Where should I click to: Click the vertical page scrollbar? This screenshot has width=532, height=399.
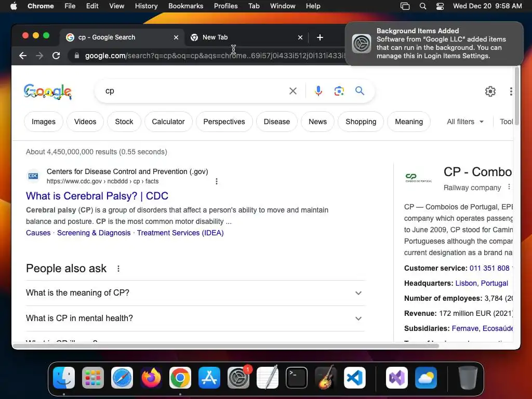pyautogui.click(x=517, y=96)
